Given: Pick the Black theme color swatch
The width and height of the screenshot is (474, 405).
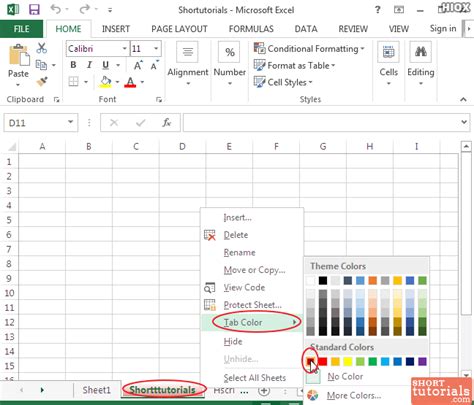Looking at the screenshot, I should (x=323, y=280).
